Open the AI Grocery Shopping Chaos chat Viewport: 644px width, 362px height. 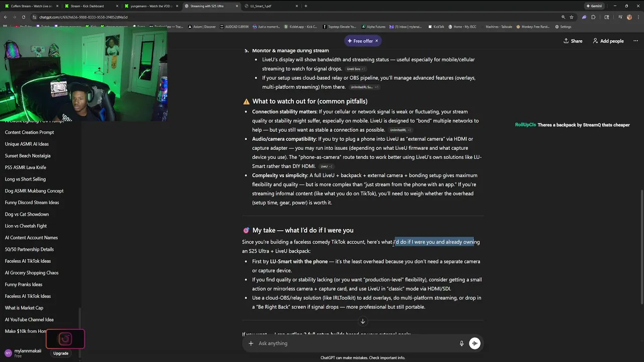pos(39,273)
